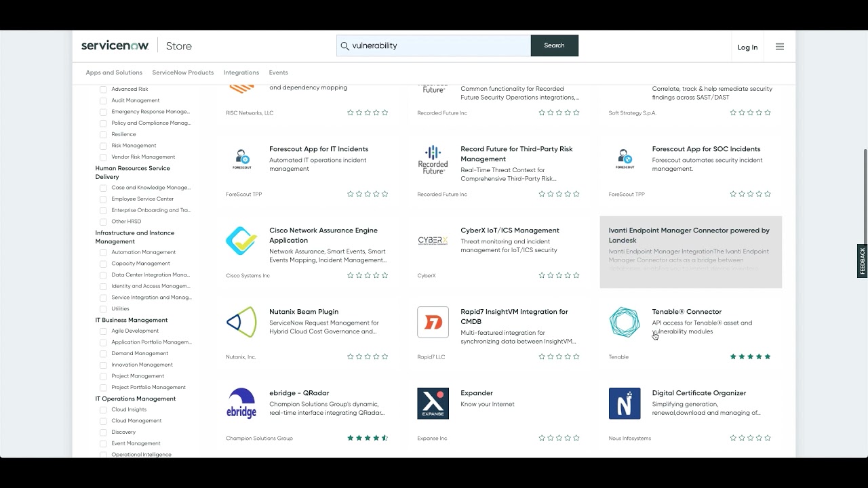Check the Automation Management filter
The image size is (868, 488).
(x=103, y=252)
